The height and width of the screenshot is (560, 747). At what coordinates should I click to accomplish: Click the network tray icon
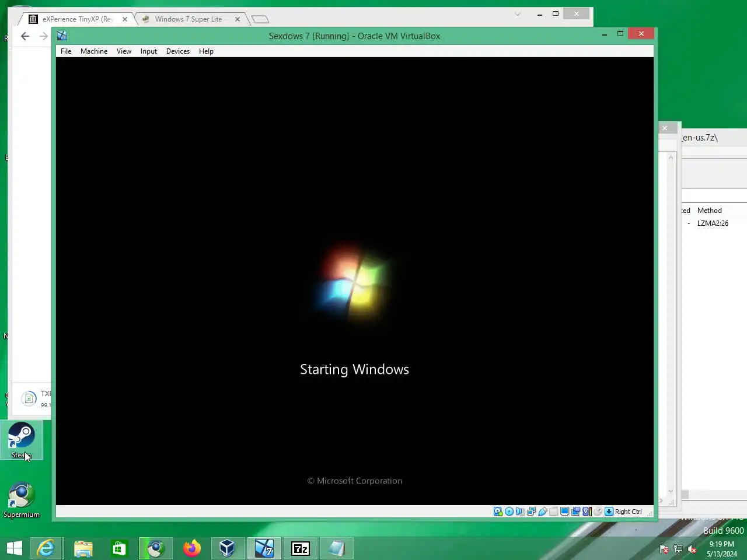678,549
